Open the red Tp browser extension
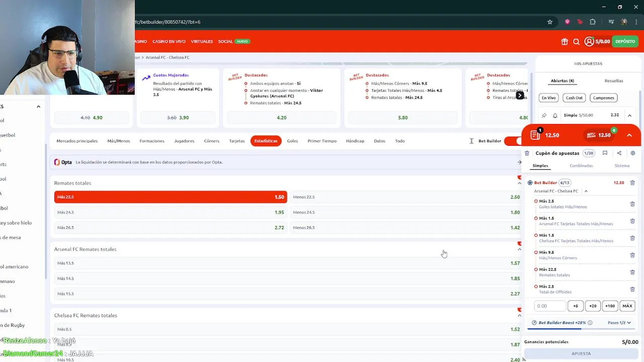The image size is (644, 362). coord(580,22)
